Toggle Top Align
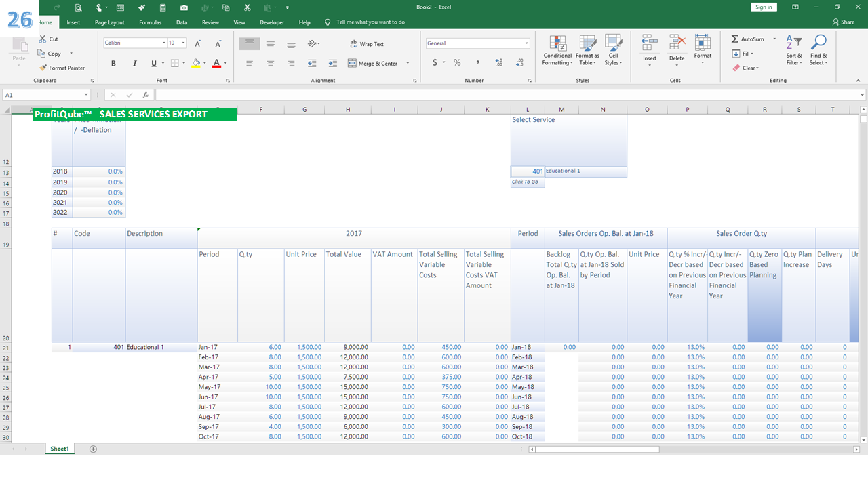This screenshot has width=868, height=488. pyautogui.click(x=250, y=43)
